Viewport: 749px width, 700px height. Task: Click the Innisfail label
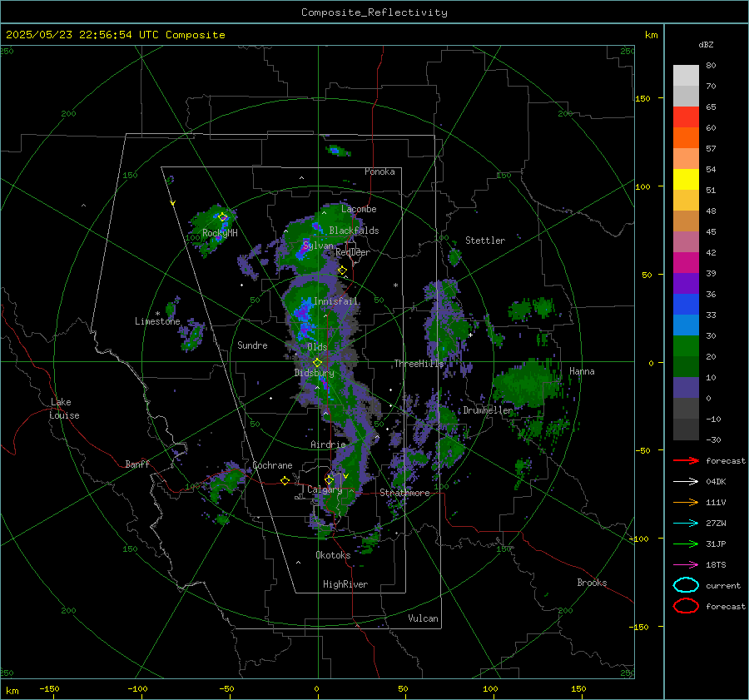(335, 301)
